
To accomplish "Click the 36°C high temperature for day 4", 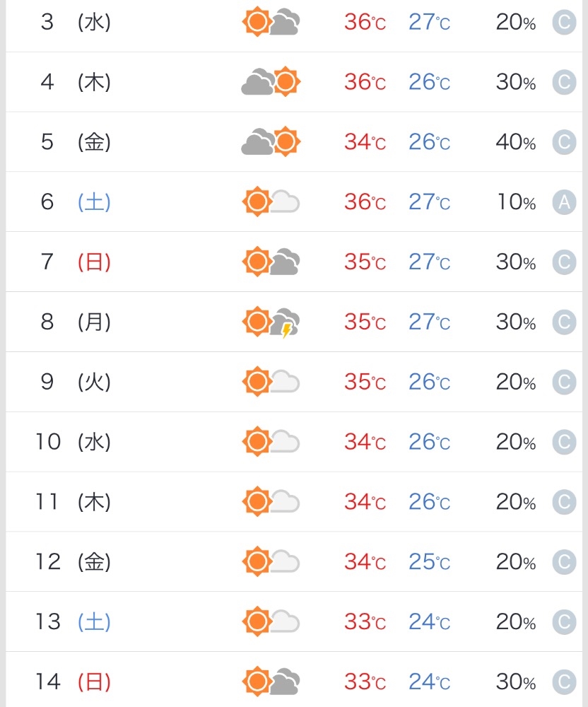I will pyautogui.click(x=365, y=82).
